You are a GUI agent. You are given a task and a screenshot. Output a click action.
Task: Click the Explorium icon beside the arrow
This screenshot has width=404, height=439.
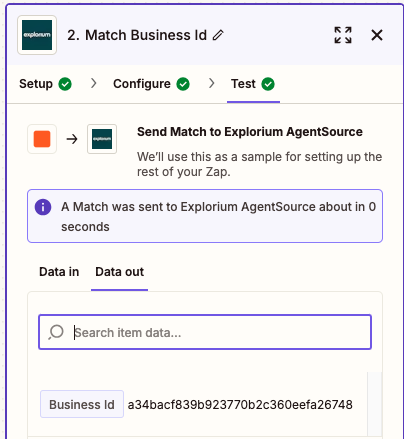[x=102, y=139]
